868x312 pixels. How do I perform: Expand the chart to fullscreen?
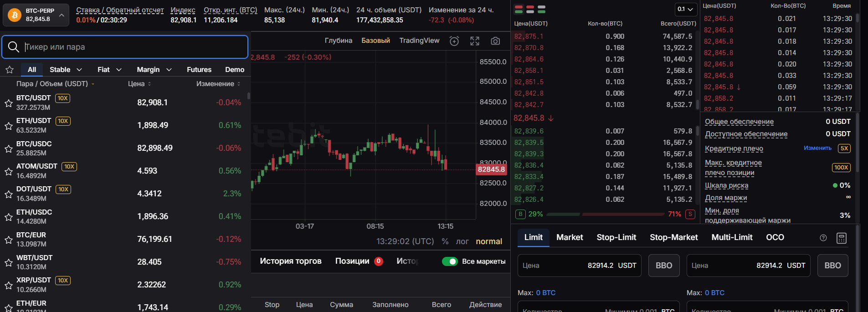click(x=475, y=41)
